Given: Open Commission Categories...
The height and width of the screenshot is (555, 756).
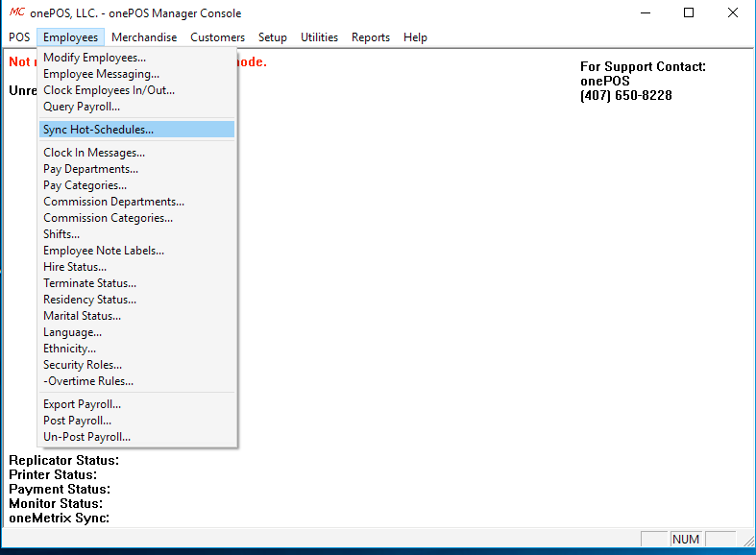Looking at the screenshot, I should (137, 218).
